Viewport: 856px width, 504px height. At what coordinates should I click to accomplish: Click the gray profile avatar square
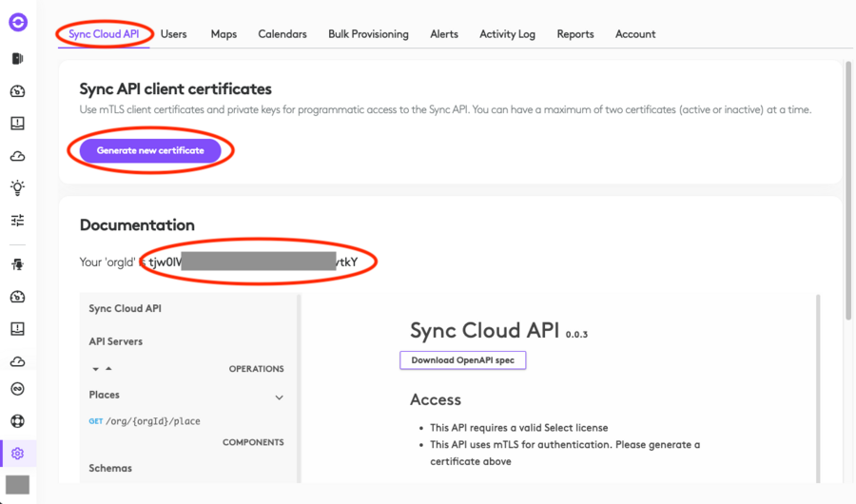coord(17,485)
